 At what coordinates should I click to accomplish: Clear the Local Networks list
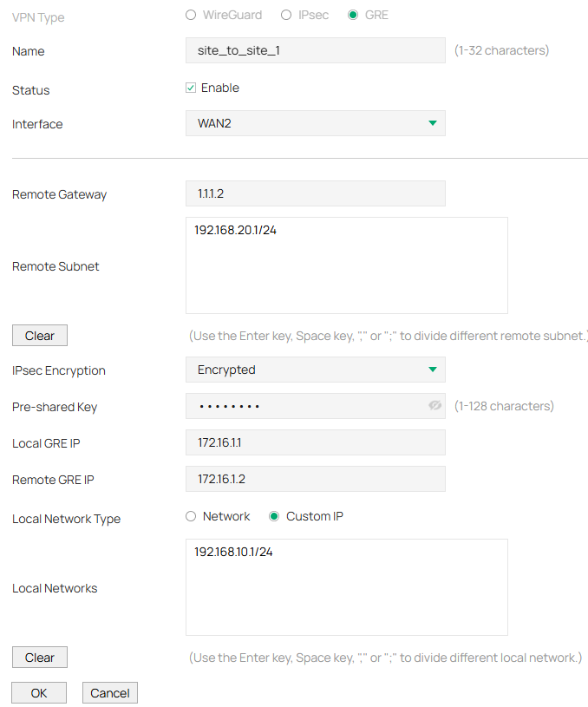tap(39, 657)
